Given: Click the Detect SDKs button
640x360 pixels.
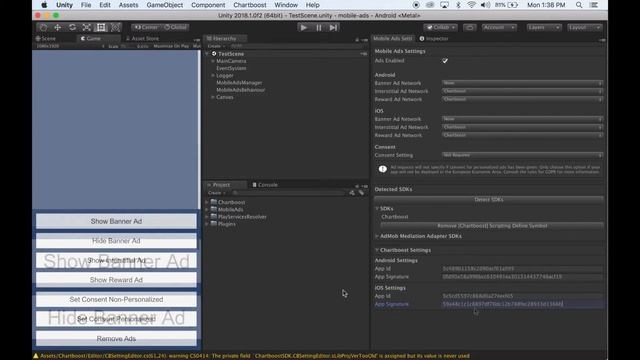Looking at the screenshot, I should tap(489, 200).
